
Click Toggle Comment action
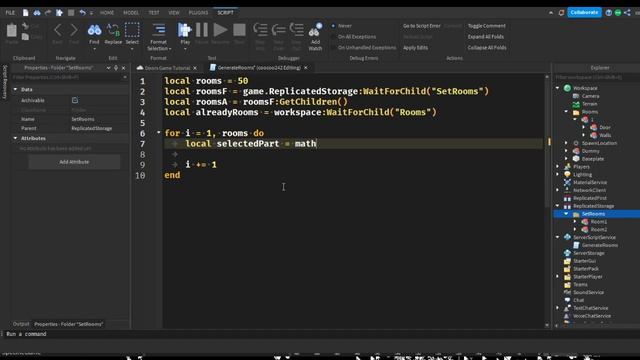click(x=487, y=26)
